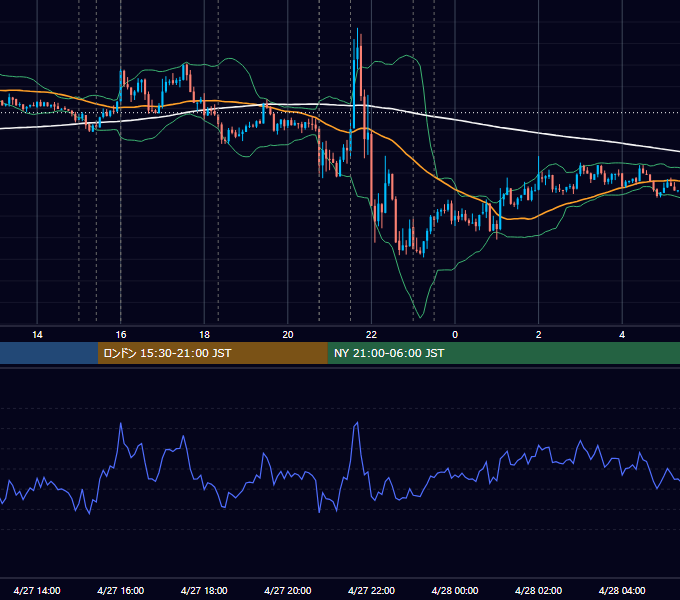The width and height of the screenshot is (680, 600).
Task: Click the 4/27 16:00 date label
Action: click(x=121, y=590)
